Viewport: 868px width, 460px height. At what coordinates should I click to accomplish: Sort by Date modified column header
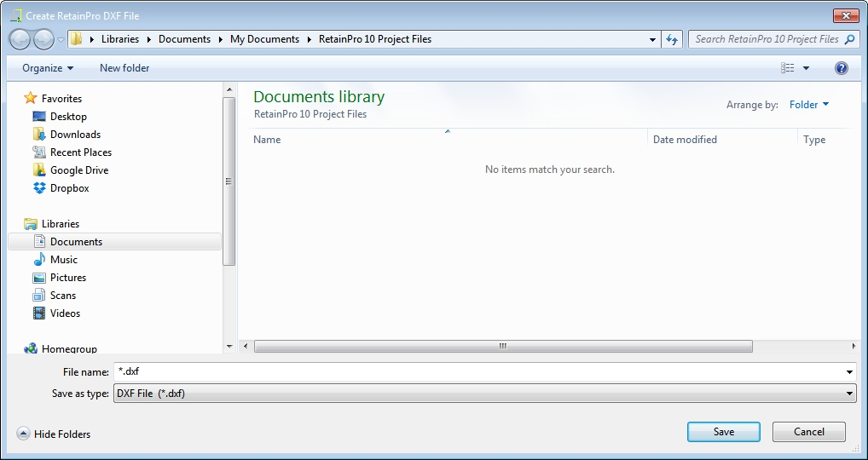685,140
